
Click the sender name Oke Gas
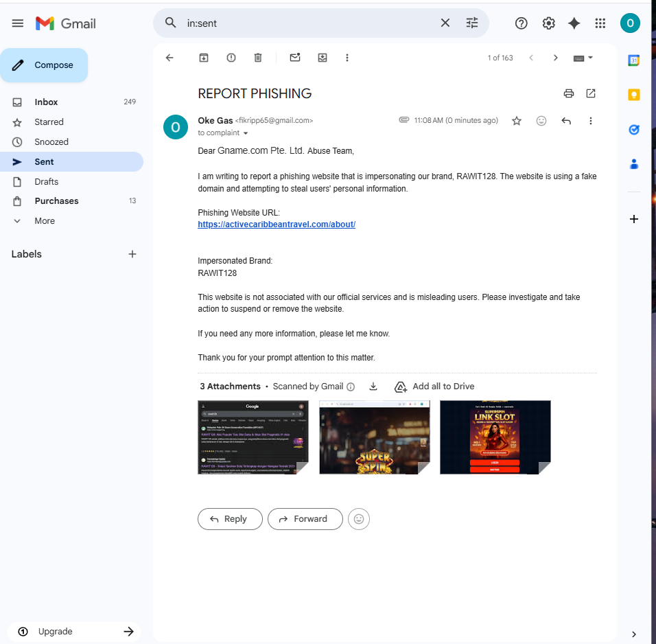tap(215, 121)
